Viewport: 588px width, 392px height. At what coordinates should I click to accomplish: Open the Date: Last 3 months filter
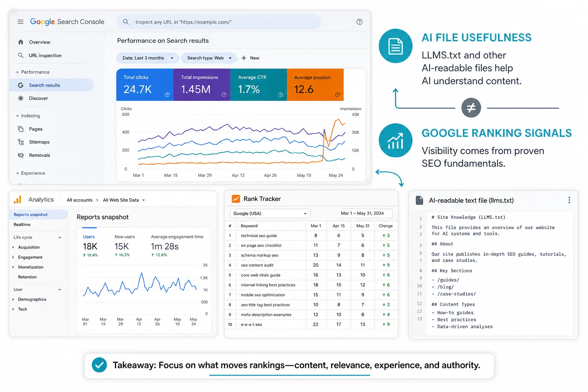tap(147, 58)
